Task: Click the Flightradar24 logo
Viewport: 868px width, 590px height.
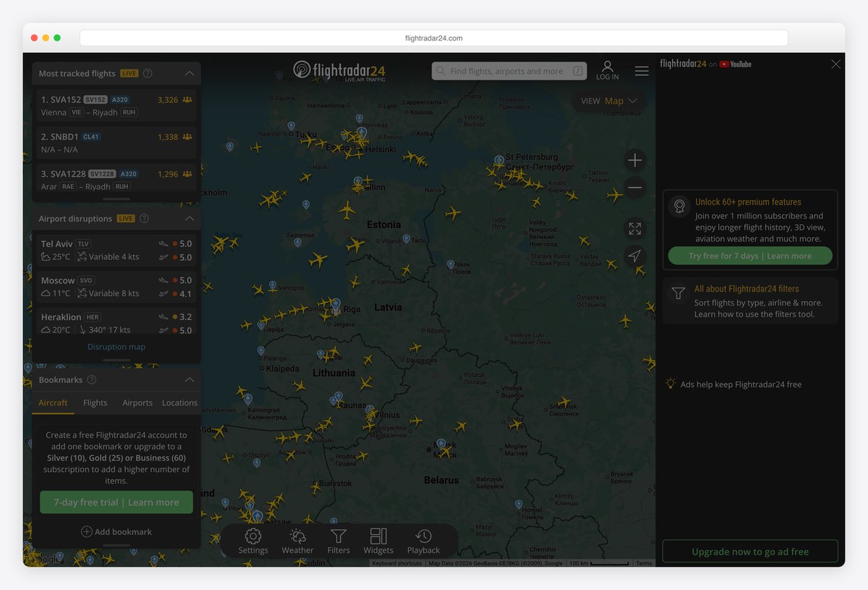Action: click(339, 71)
